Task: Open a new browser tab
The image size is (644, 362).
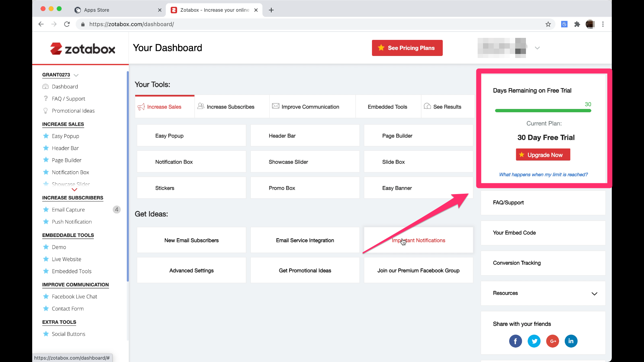Action: click(271, 10)
